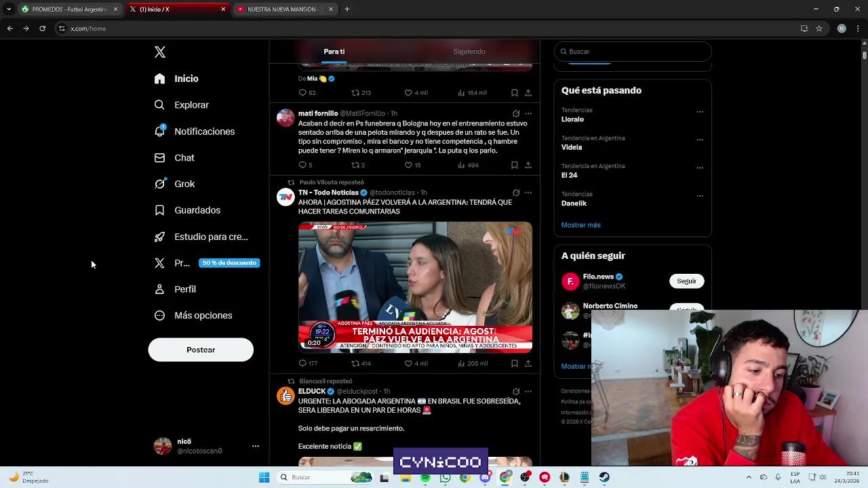Switch to the Siguiendo tab
Image resolution: width=868 pixels, height=488 pixels.
[469, 52]
